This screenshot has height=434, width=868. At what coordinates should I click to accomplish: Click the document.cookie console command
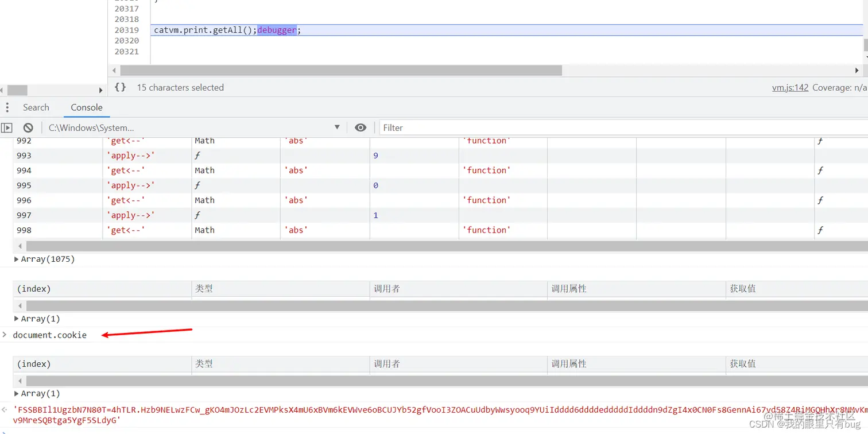(x=50, y=335)
